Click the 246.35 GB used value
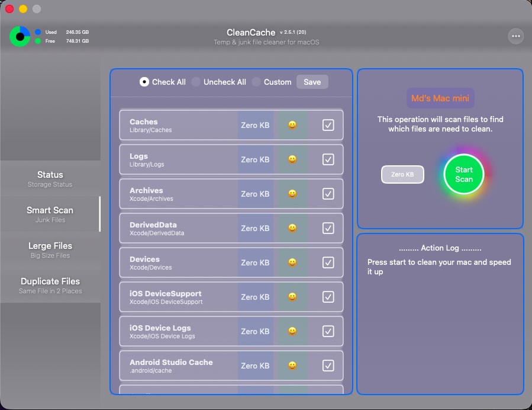 pyautogui.click(x=78, y=32)
